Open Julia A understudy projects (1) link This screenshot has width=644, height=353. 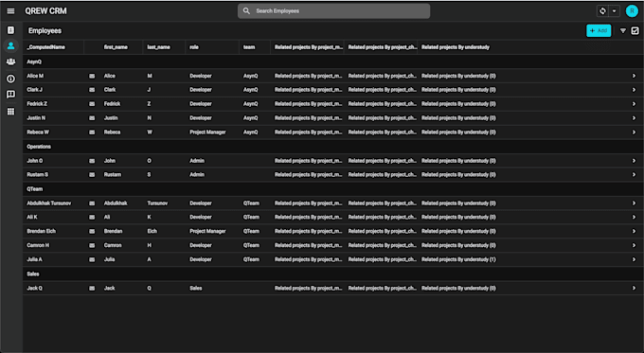pyautogui.click(x=458, y=259)
